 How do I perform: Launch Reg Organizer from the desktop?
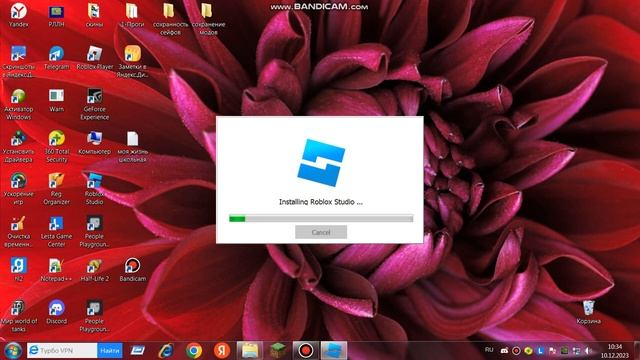pyautogui.click(x=56, y=189)
